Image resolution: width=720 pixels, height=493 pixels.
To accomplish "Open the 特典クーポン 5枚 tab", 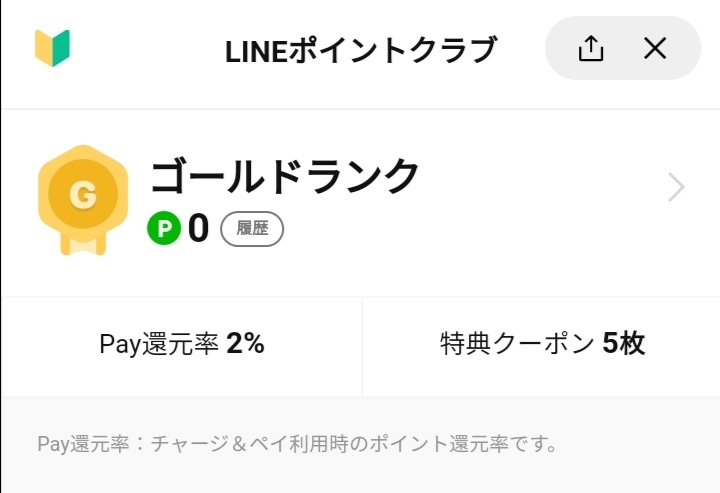I will (x=542, y=345).
